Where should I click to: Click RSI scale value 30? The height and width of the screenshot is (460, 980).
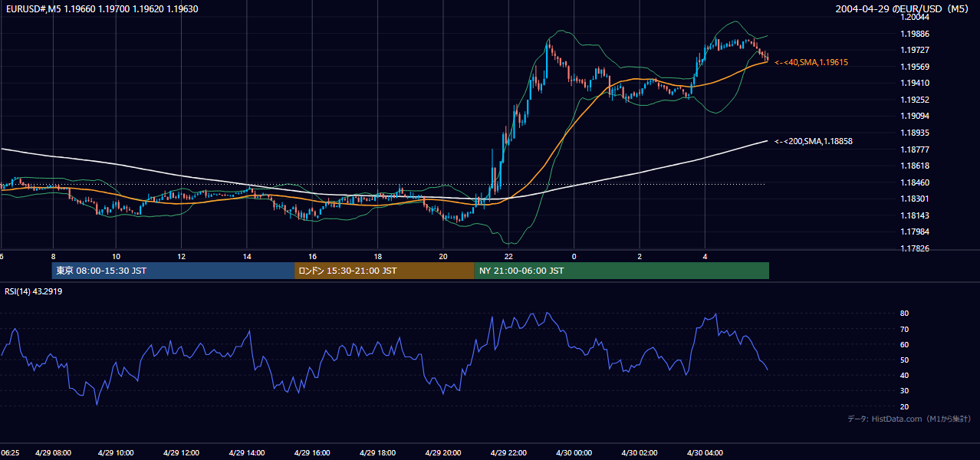point(905,391)
